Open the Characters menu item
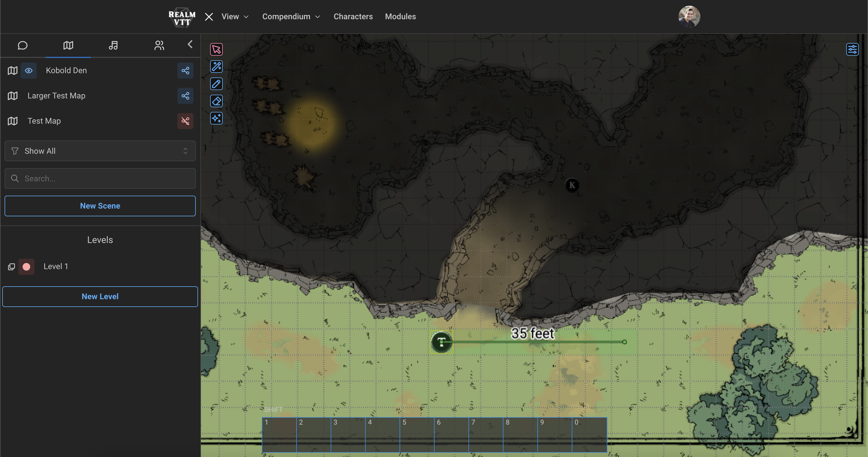Viewport: 868px width, 457px height. click(353, 17)
